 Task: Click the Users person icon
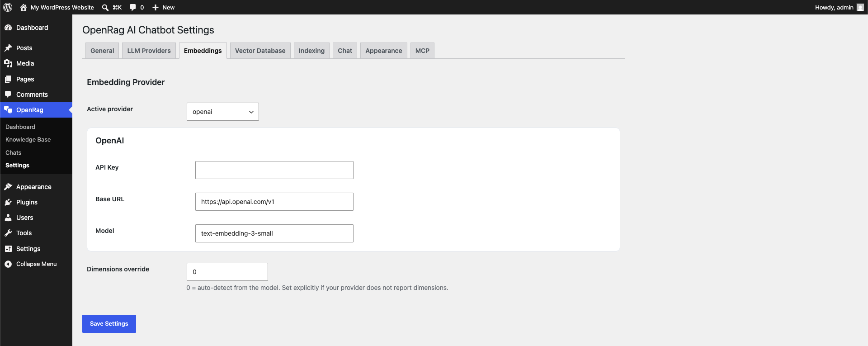8,218
